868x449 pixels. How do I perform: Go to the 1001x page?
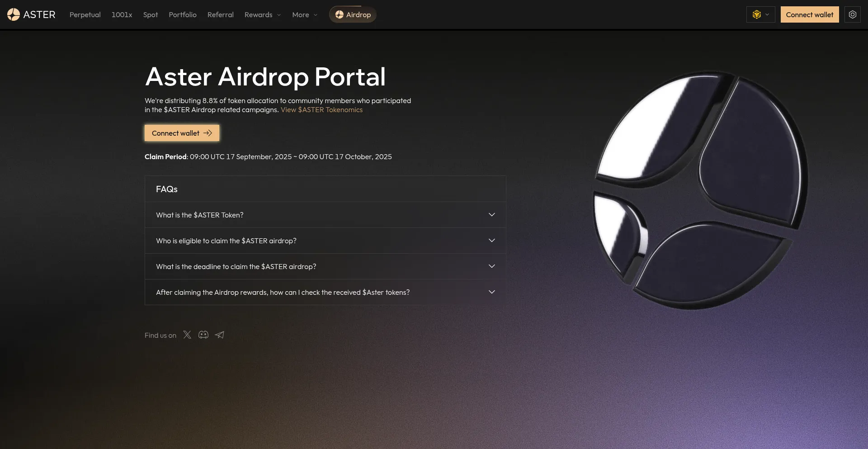pyautogui.click(x=122, y=14)
